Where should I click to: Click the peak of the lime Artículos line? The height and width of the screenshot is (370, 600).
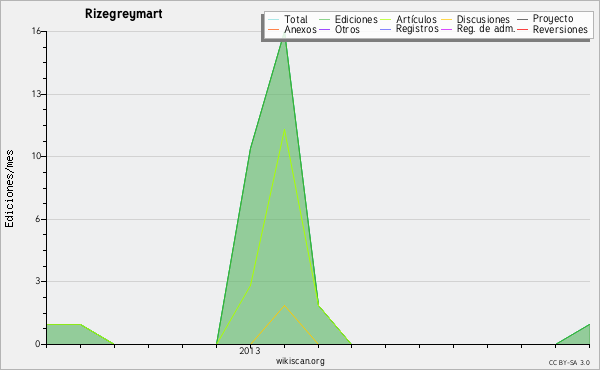(284, 130)
